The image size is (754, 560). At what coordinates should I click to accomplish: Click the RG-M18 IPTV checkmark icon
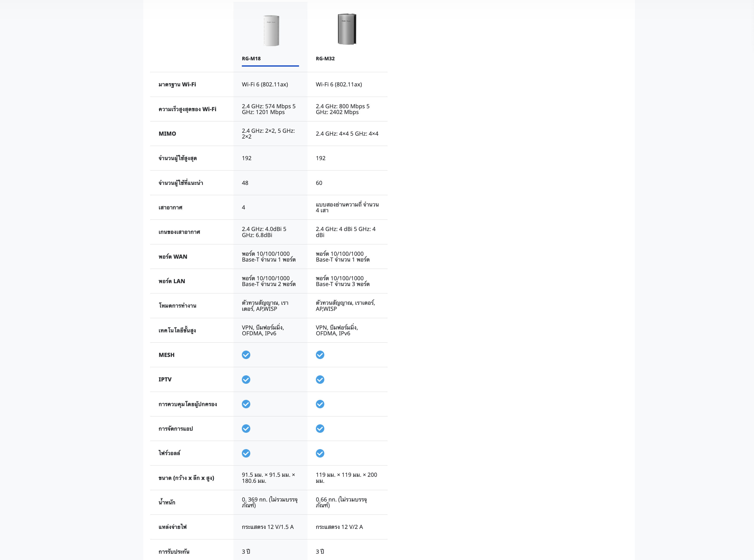pyautogui.click(x=246, y=379)
